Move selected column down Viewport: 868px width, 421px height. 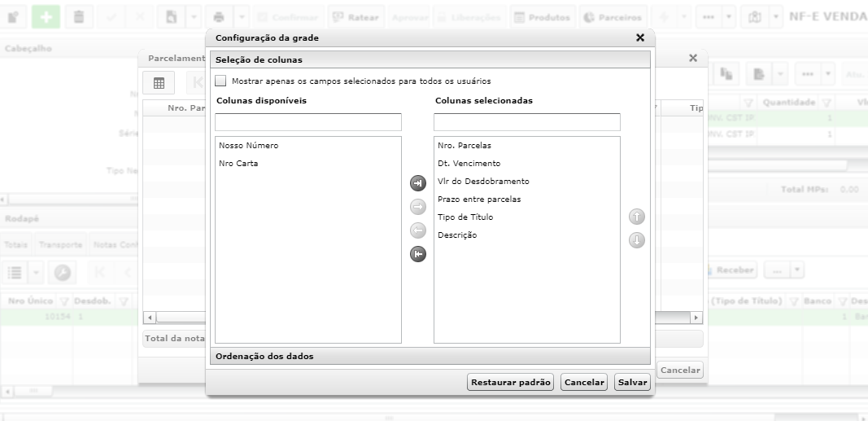point(637,240)
